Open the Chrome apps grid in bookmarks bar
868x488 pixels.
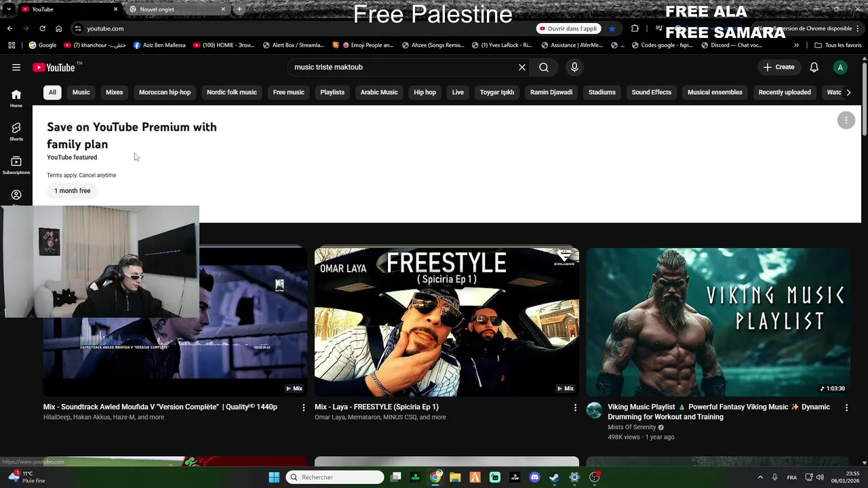[12, 45]
